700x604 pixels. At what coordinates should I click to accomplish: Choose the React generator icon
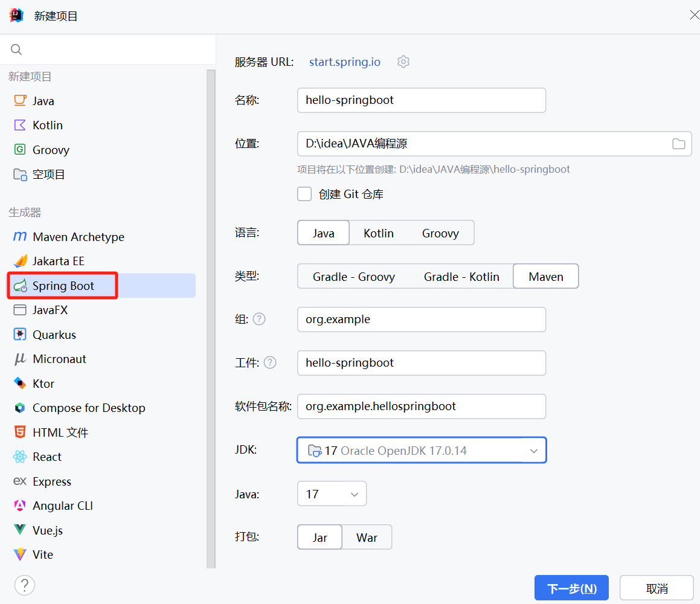(21, 457)
